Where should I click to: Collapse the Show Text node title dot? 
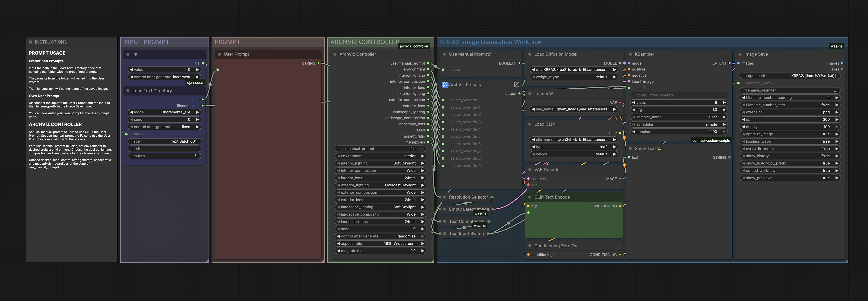(x=630, y=148)
